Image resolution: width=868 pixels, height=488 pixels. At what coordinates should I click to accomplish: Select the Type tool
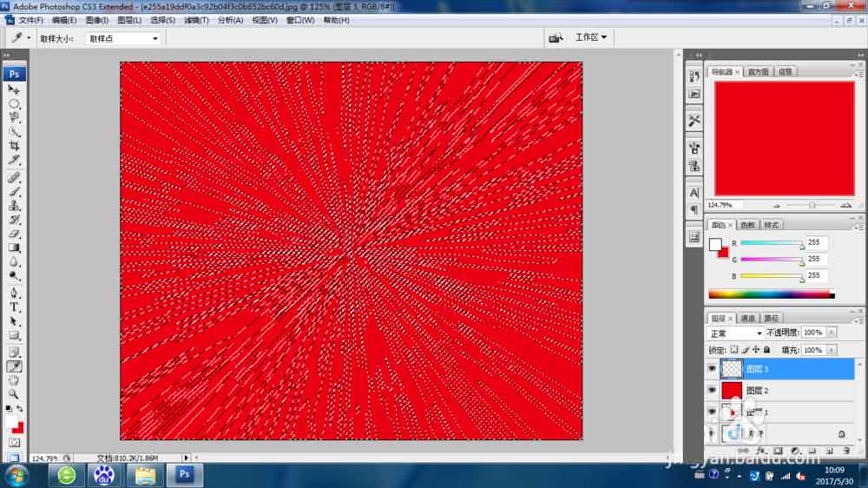[14, 307]
